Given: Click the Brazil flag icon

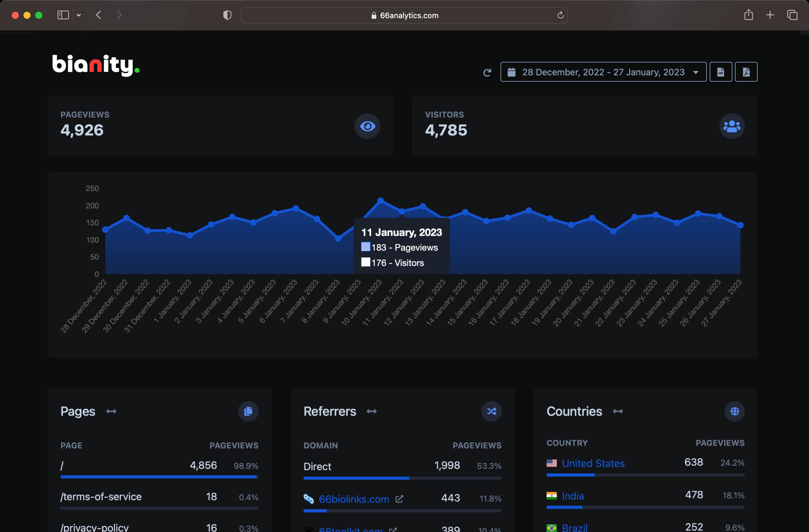Looking at the screenshot, I should click(x=551, y=528).
